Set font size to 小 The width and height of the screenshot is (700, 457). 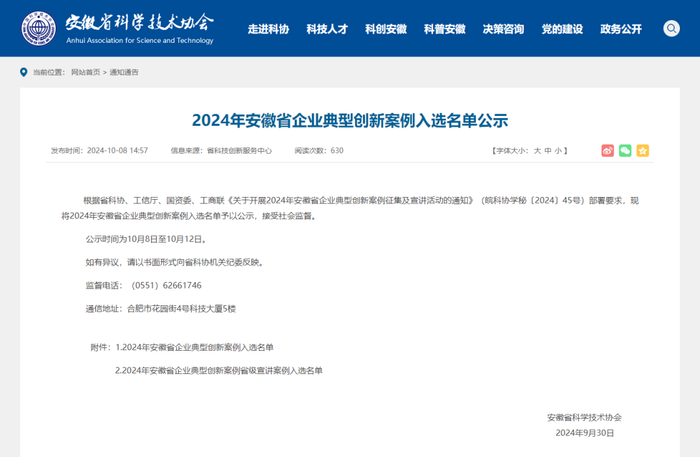pyautogui.click(x=558, y=151)
